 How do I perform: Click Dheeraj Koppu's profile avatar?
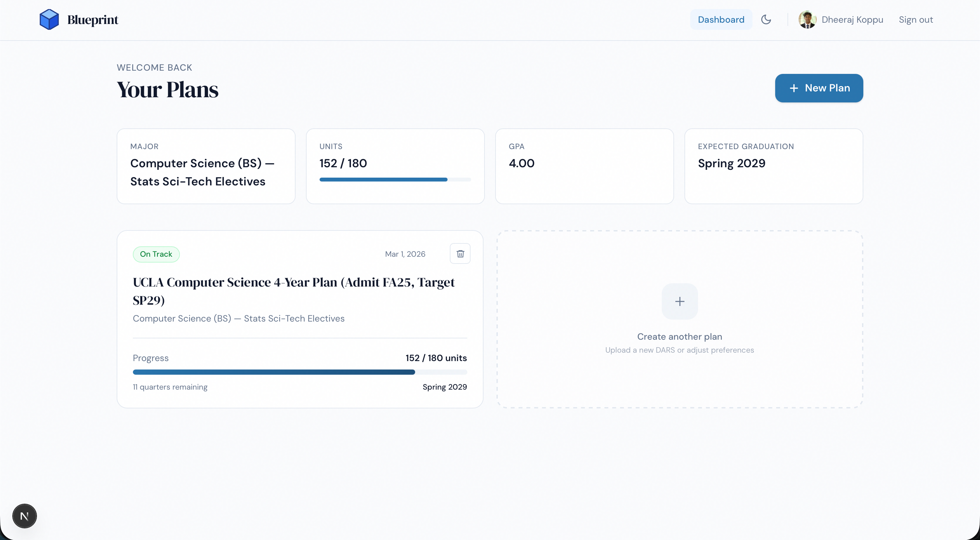pyautogui.click(x=807, y=19)
